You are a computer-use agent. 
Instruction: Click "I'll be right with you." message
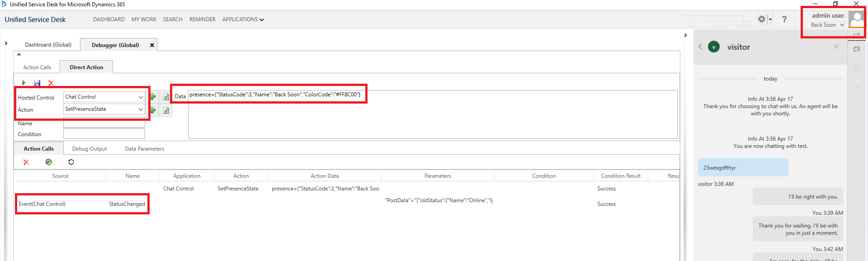(x=798, y=196)
